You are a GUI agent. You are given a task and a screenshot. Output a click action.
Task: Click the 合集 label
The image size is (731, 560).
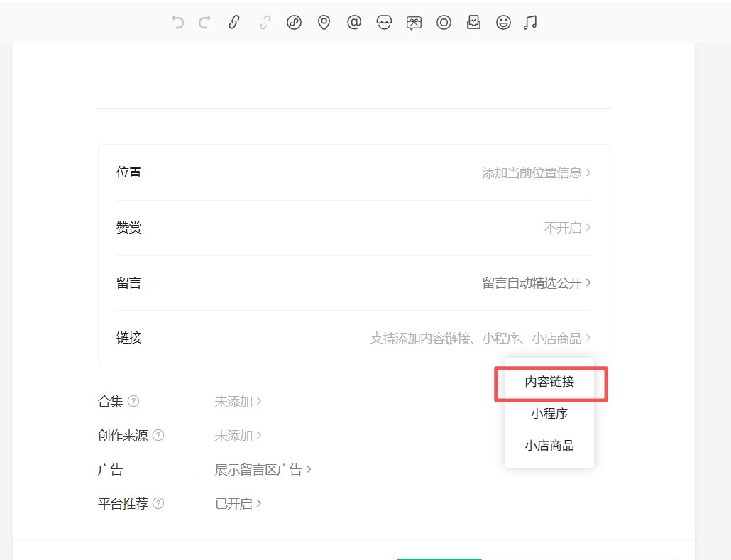(111, 401)
